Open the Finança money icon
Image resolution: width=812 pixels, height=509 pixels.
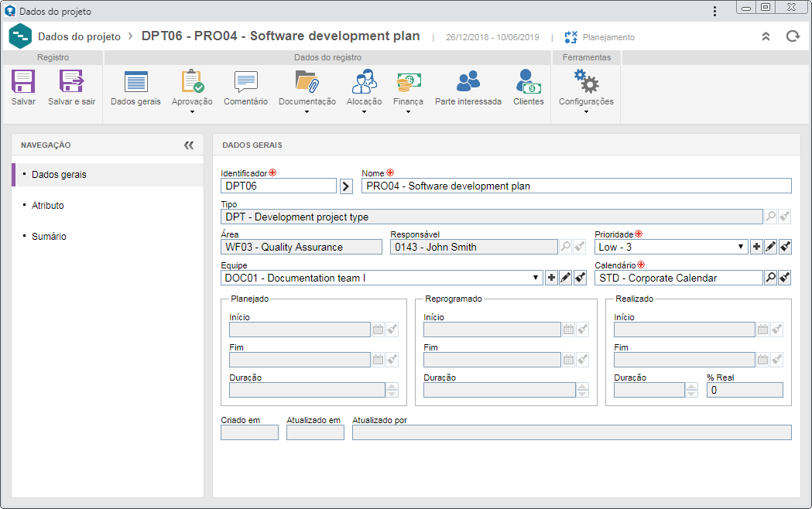point(408,82)
